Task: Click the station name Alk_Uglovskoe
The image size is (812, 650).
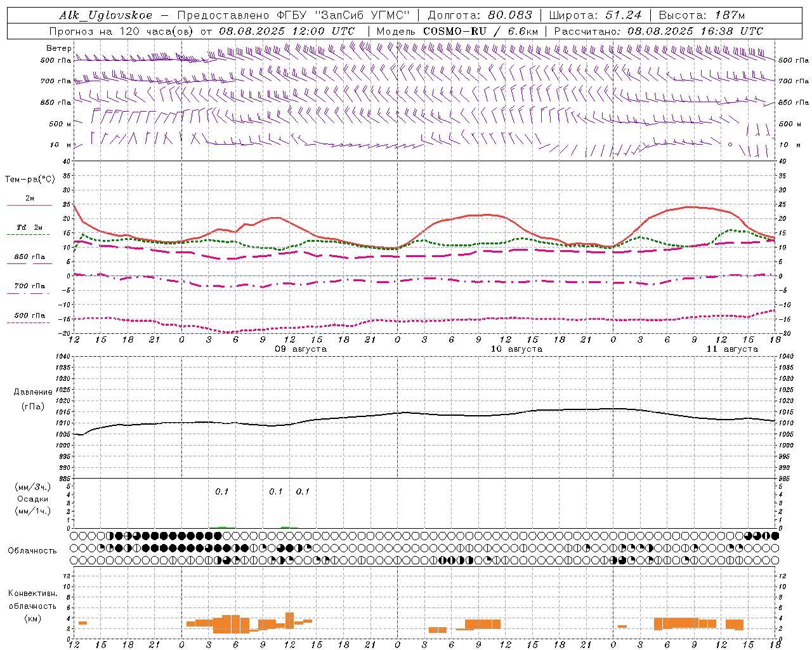Action: pos(106,15)
